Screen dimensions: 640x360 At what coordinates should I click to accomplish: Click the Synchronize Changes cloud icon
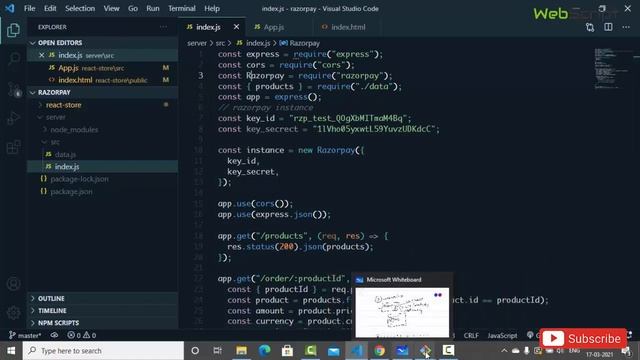click(x=54, y=335)
